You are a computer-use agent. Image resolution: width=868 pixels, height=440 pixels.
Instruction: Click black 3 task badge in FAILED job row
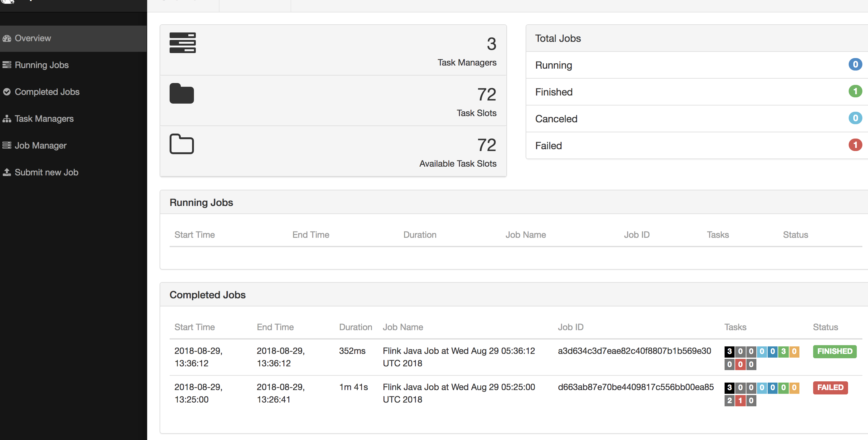coord(730,387)
